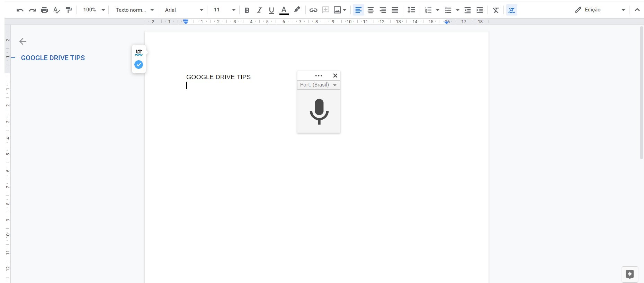Toggle italic formatting
Viewport: 644px width, 283px height.
[x=259, y=10]
